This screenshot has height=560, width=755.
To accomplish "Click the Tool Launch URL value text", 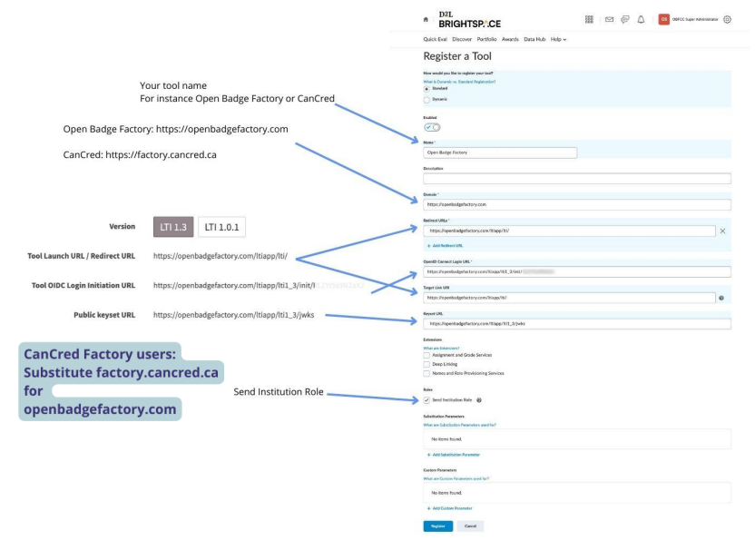I will [x=220, y=256].
